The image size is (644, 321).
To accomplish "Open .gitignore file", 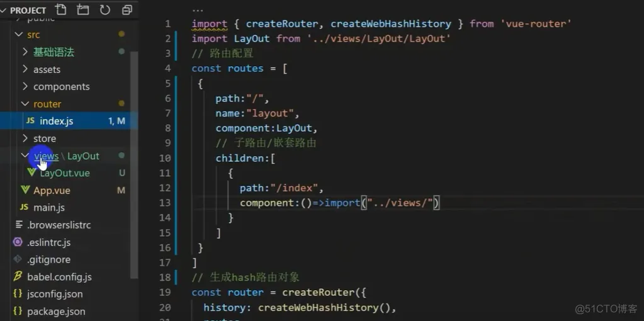I will tap(48, 259).
